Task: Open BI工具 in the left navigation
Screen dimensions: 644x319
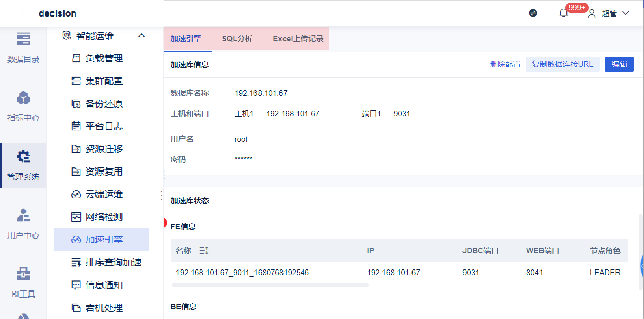Action: 23,282
